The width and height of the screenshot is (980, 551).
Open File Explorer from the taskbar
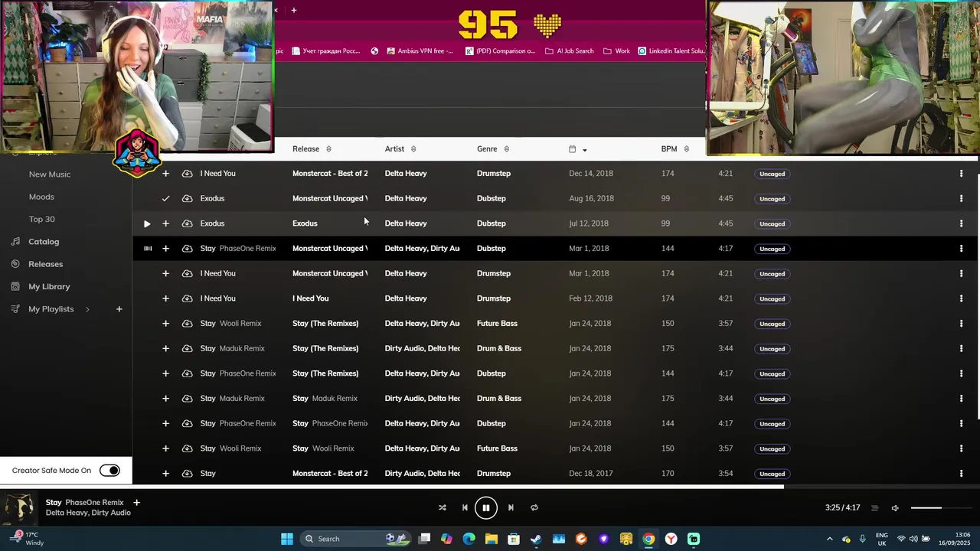pos(491,539)
